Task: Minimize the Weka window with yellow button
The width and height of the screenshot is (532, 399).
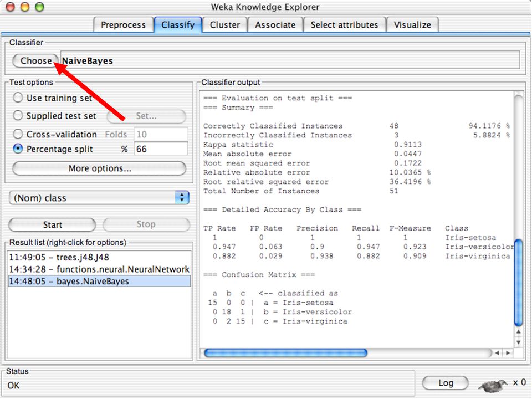Action: click(x=25, y=7)
